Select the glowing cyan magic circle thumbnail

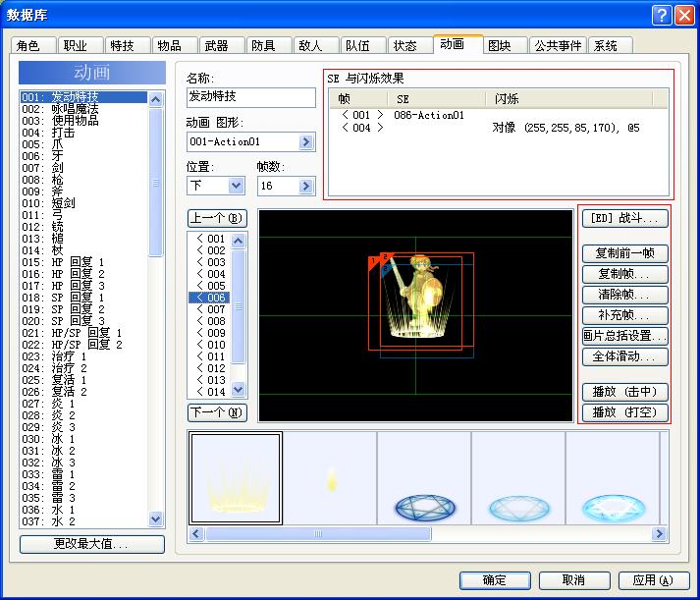click(x=613, y=477)
